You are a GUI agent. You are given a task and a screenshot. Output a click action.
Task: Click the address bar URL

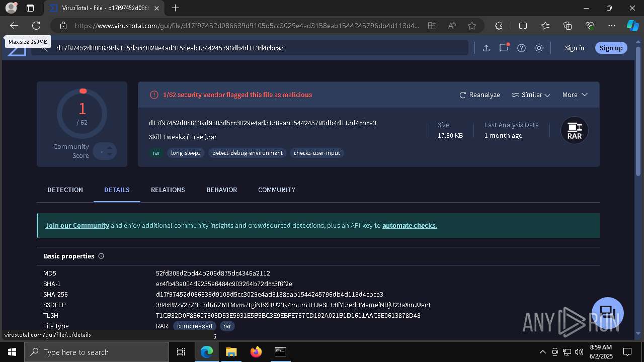247,26
